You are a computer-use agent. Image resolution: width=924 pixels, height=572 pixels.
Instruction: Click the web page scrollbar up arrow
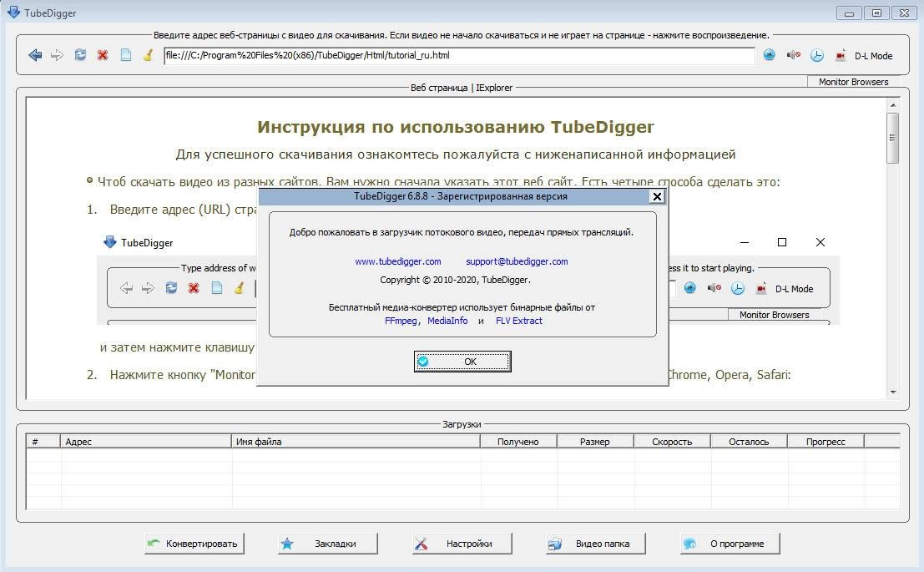click(x=893, y=105)
